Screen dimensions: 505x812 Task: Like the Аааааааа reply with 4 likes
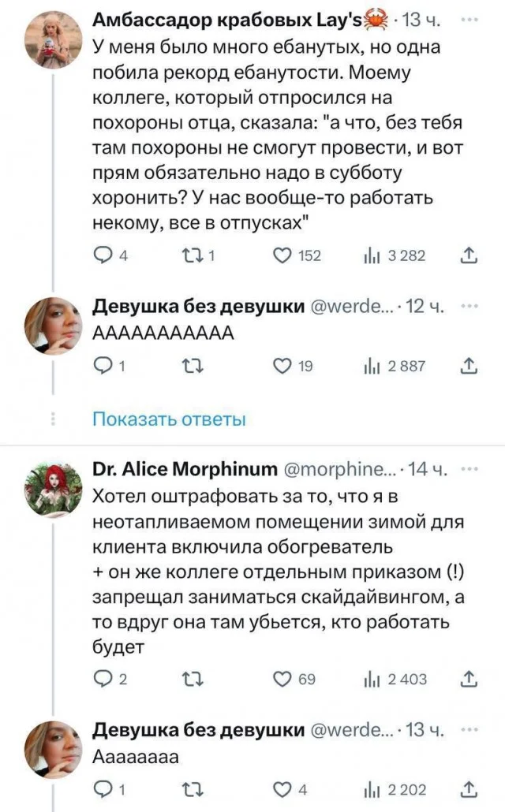coord(282,788)
